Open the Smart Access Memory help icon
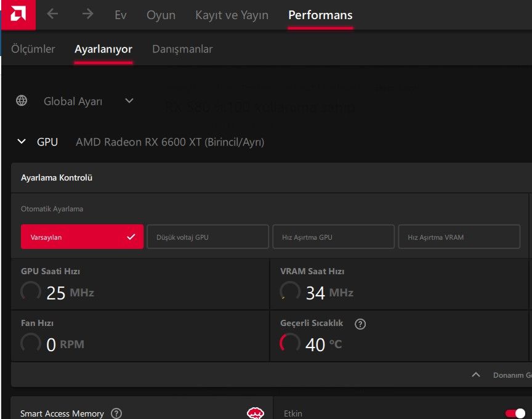Viewport: 532px width, 419px height. tap(116, 413)
